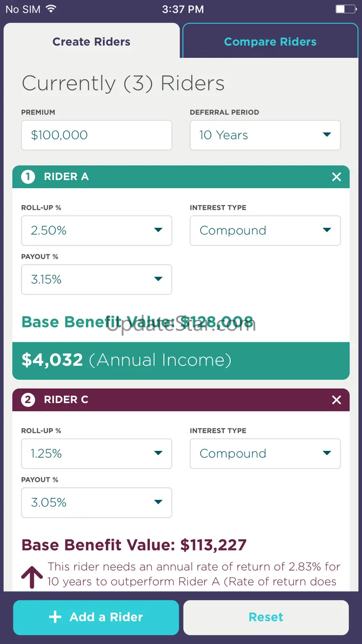Open Rider C Payout % dropdown
Image resolution: width=362 pixels, height=644 pixels.
tap(97, 502)
